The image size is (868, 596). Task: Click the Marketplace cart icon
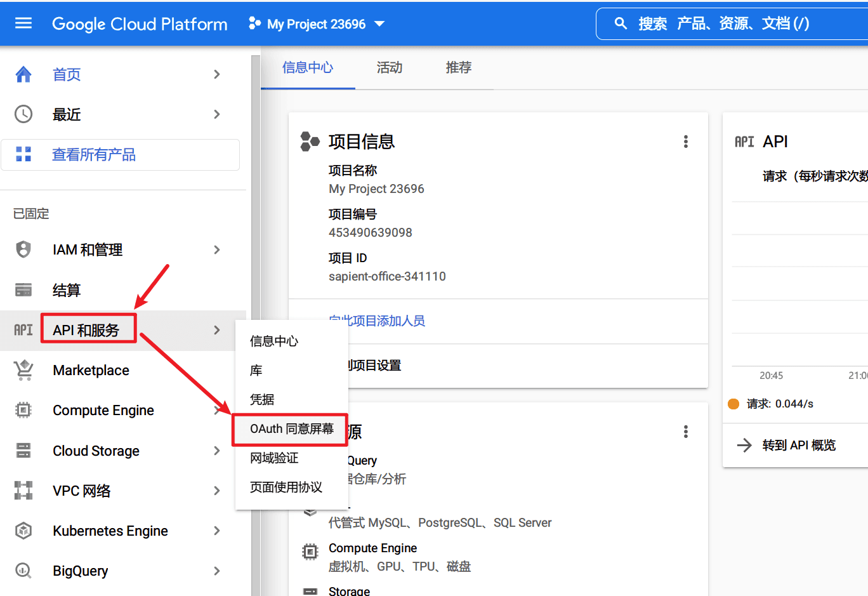coord(23,370)
